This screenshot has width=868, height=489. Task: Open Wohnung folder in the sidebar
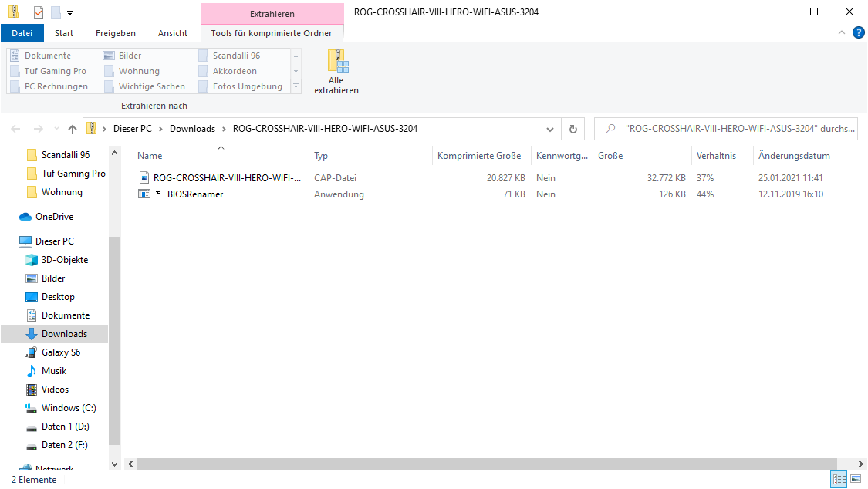pyautogui.click(x=54, y=192)
